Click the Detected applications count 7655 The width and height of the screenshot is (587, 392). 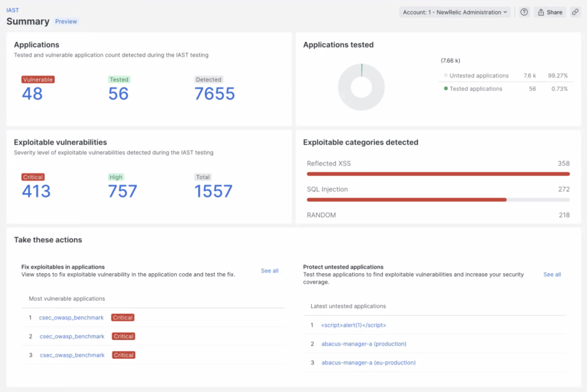point(215,94)
